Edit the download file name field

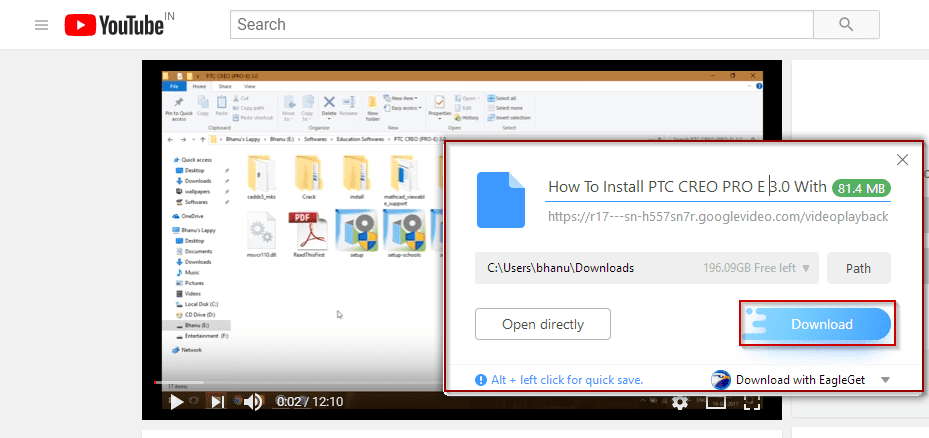pyautogui.click(x=687, y=187)
